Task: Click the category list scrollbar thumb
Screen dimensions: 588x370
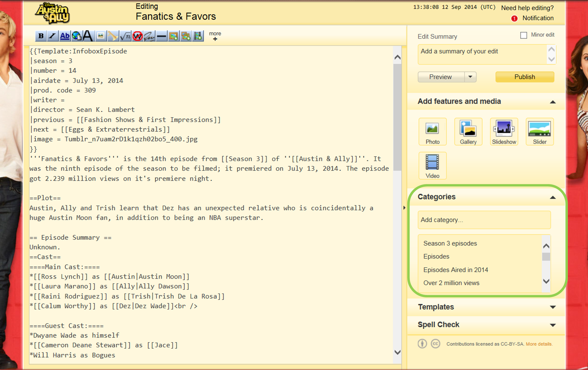Action: [x=546, y=257]
